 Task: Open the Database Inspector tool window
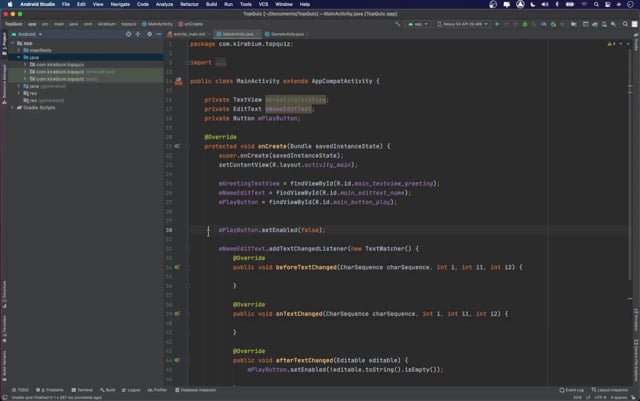[x=196, y=390]
